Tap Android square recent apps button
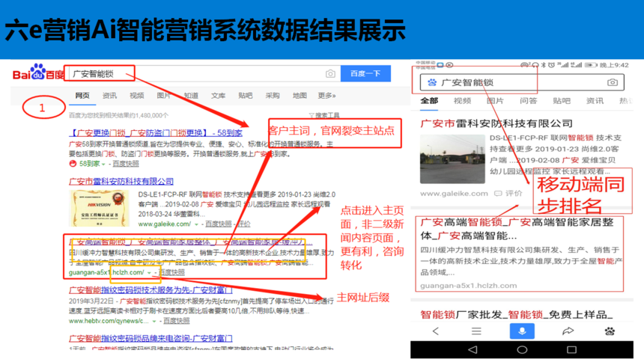 pos(571,350)
